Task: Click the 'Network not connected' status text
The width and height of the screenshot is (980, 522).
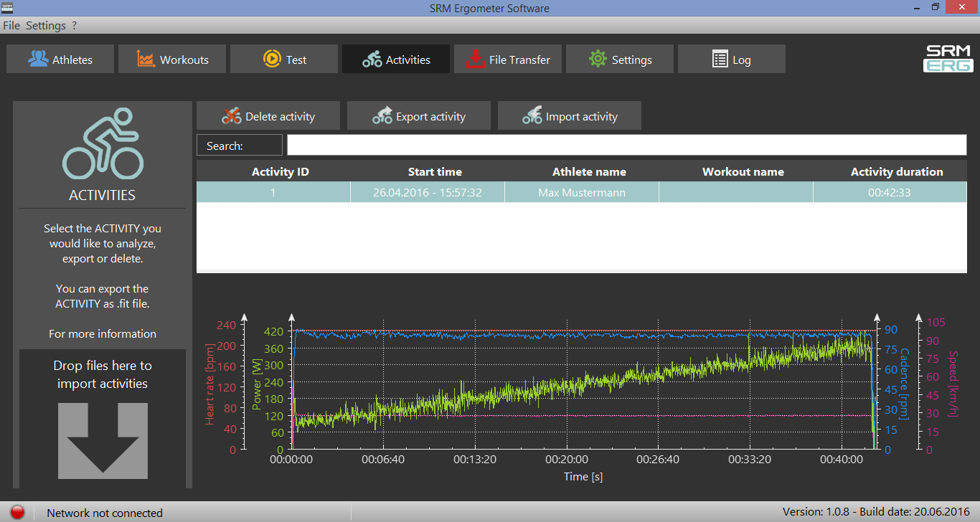Action: click(x=105, y=513)
